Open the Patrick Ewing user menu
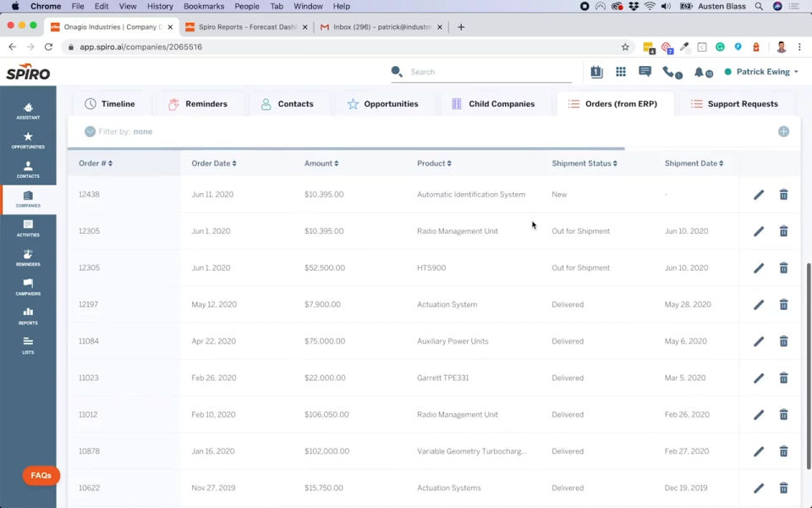Viewport: 812px width, 508px height. [x=761, y=72]
